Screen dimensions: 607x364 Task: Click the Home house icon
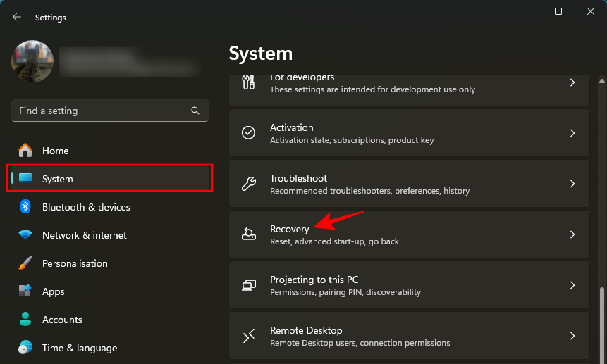click(x=25, y=150)
